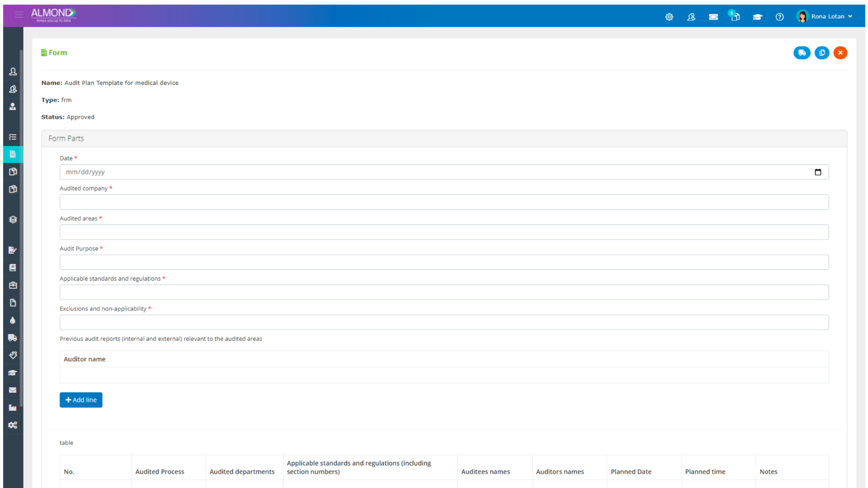This screenshot has width=868, height=488.
Task: Open the graduation cap icon in the sidebar
Action: coord(13,373)
